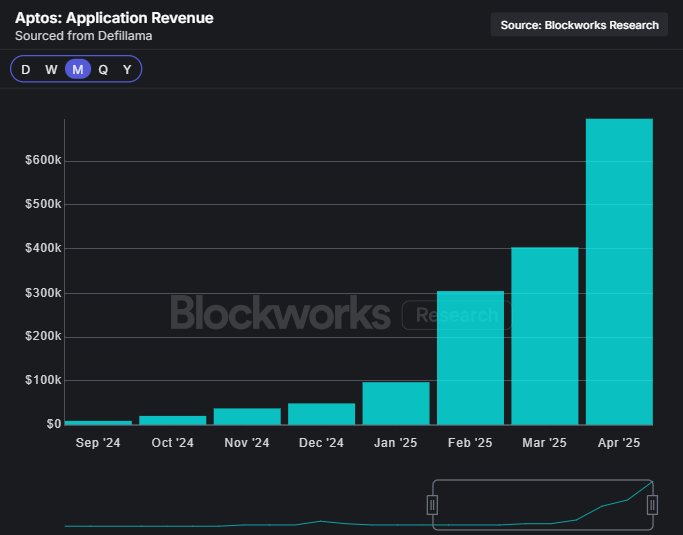Viewport: 683px width, 535px height.
Task: Click the right range slider handle
Action: [652, 505]
